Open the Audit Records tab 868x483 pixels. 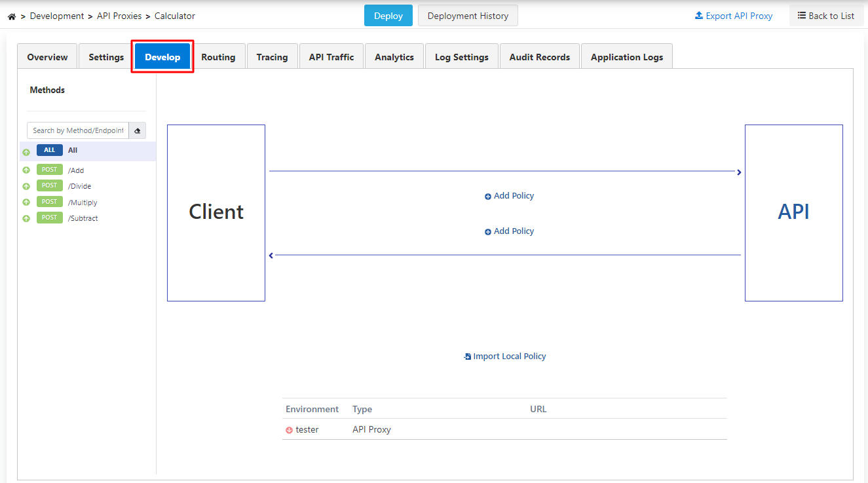(x=539, y=57)
